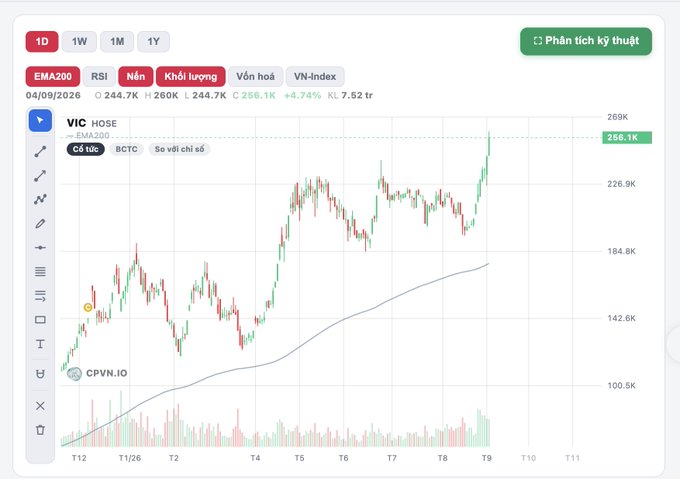Viewport: 680px width, 479px height.
Task: Click the +4.74% change value
Action: coord(302,95)
